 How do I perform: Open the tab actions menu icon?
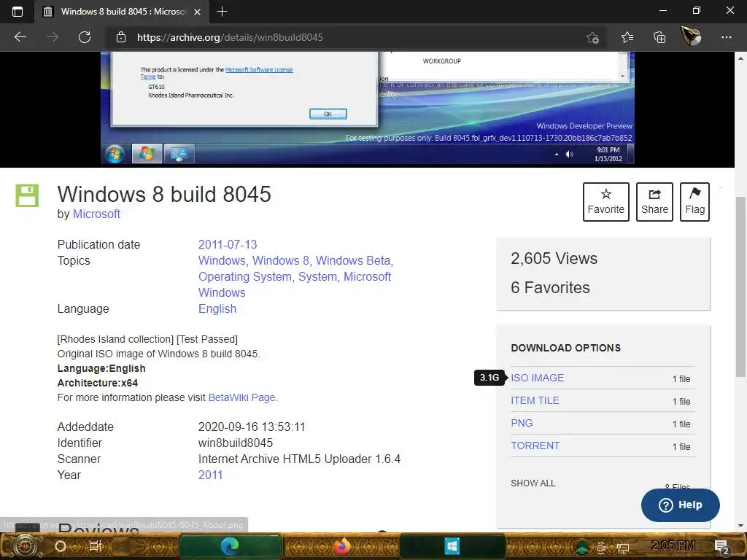pos(18,12)
